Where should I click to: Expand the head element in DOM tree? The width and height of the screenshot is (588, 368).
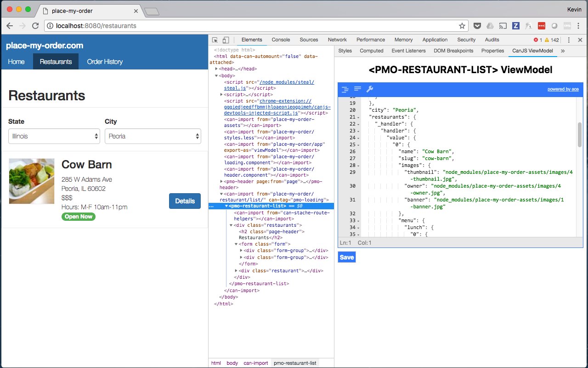pyautogui.click(x=216, y=69)
